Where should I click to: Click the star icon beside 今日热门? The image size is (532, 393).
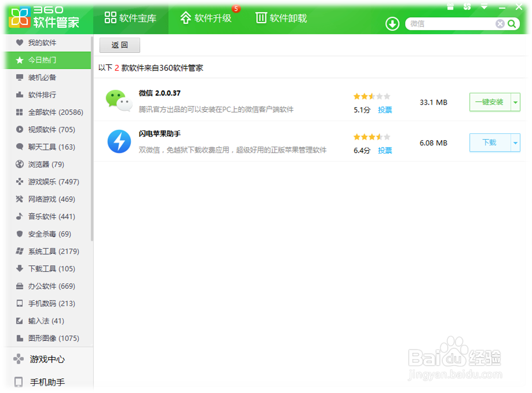(x=20, y=60)
